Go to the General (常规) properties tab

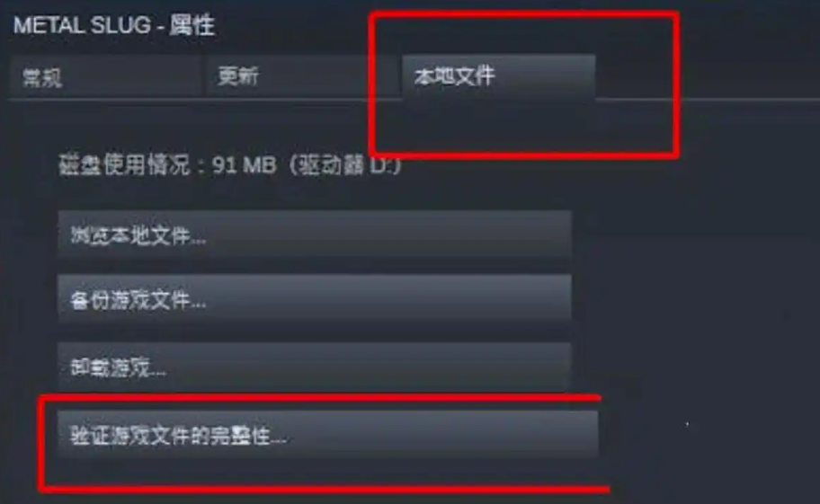[105, 76]
